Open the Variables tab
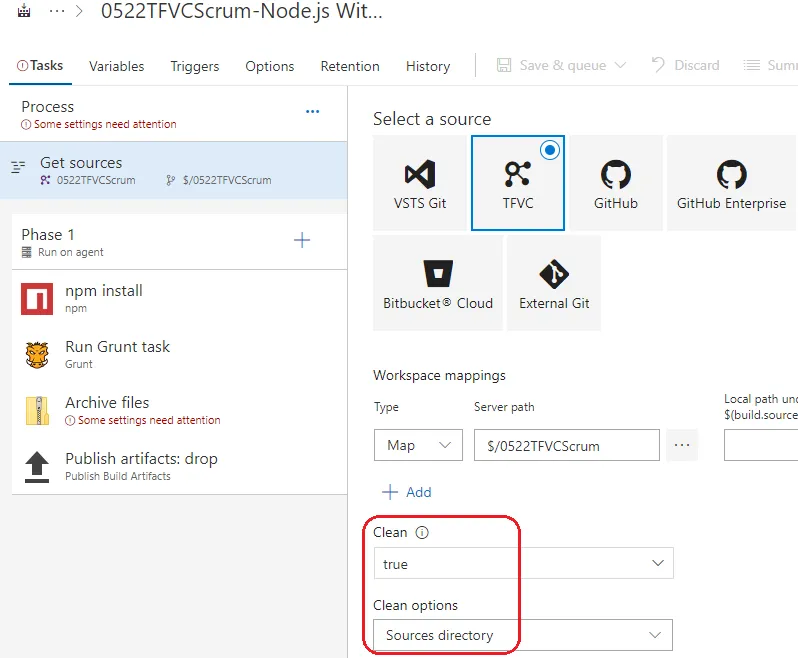The width and height of the screenshot is (798, 658). pos(117,66)
